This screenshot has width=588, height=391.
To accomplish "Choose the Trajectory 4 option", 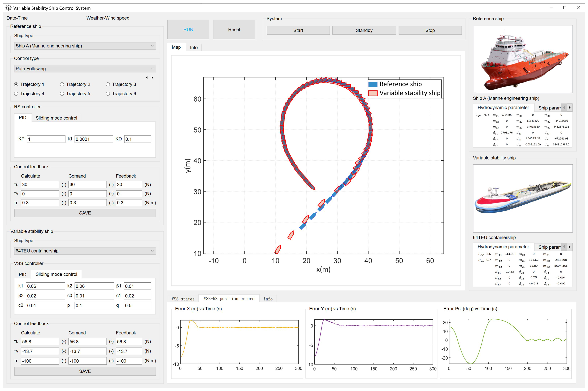I will tap(16, 93).
